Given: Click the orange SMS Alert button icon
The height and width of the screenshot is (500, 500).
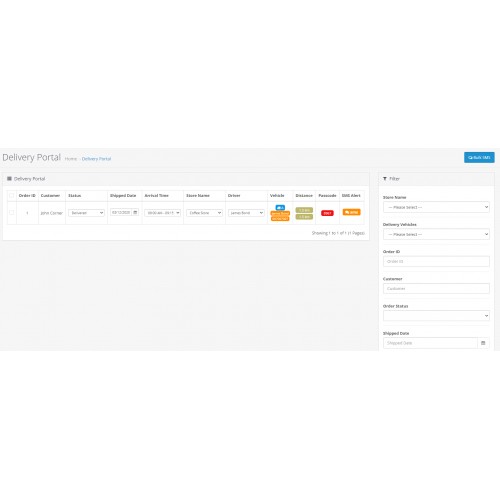Looking at the screenshot, I should click(x=351, y=212).
